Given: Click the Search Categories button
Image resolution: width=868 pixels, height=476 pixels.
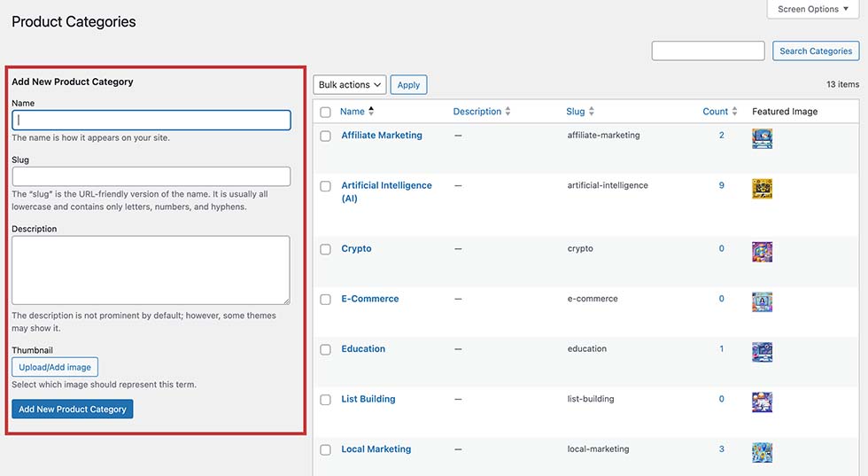Looking at the screenshot, I should point(816,51).
